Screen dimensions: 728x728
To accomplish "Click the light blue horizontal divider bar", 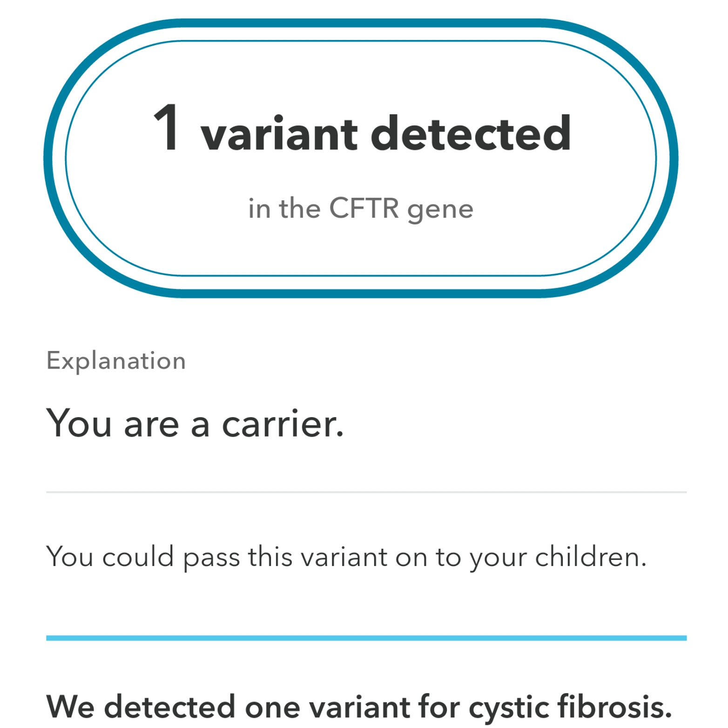I will [x=366, y=638].
